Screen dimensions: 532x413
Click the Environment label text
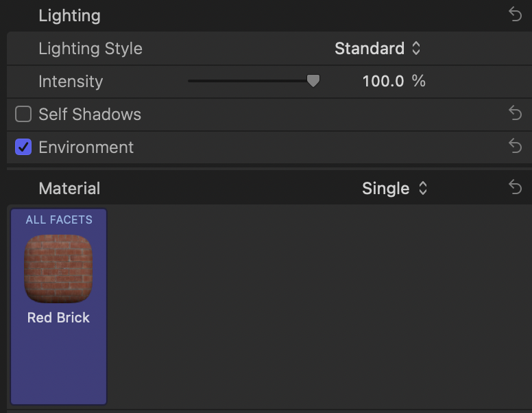click(86, 147)
